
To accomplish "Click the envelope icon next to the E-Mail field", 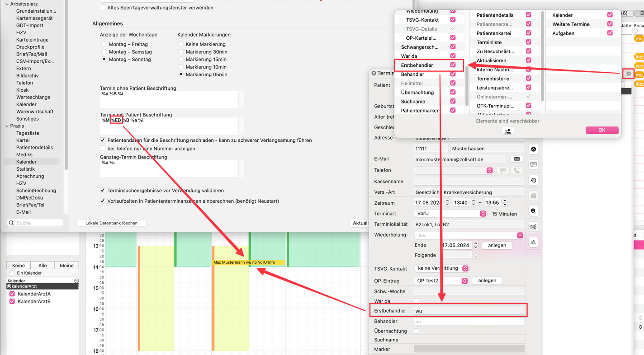I will [516, 159].
